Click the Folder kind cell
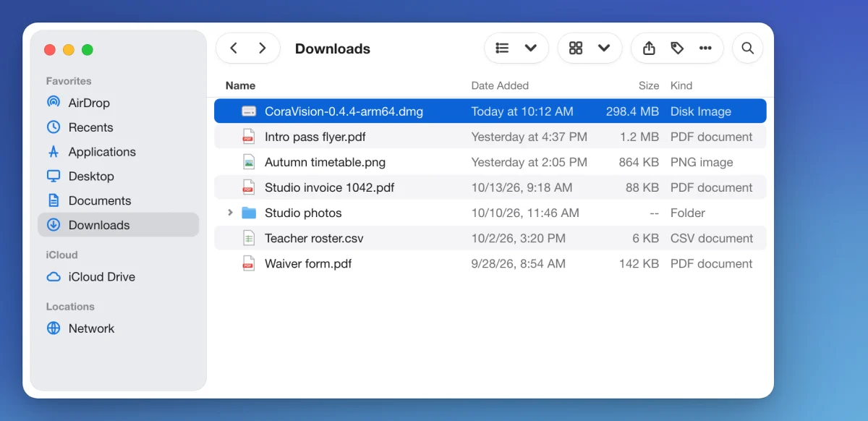 click(688, 213)
